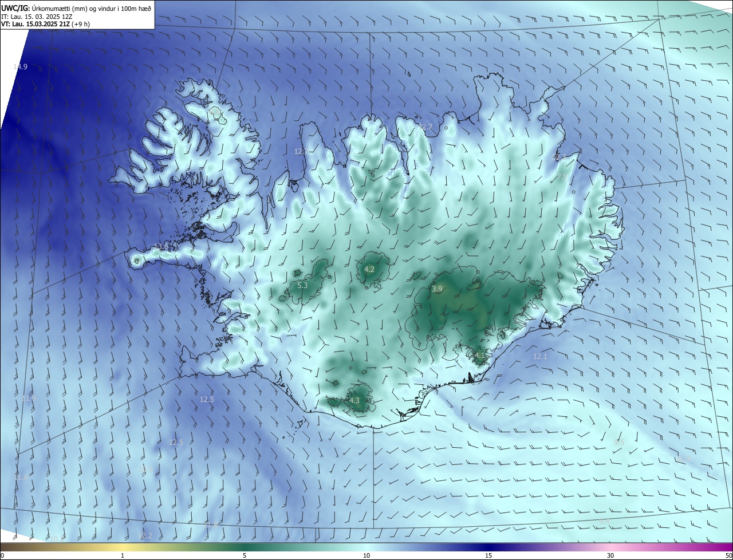Click the 4.2 value label on the map
The image size is (733, 560).
(369, 269)
